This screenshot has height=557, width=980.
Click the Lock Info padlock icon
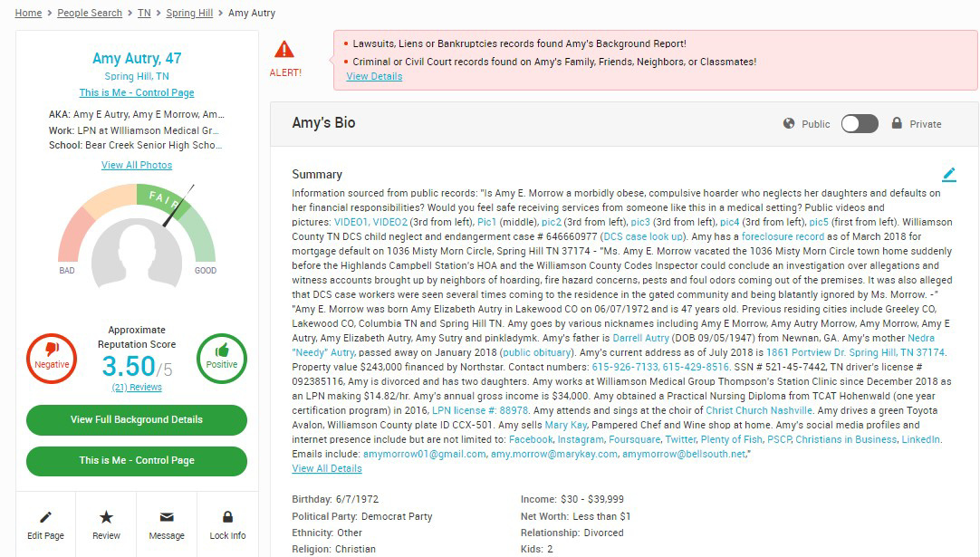[227, 517]
